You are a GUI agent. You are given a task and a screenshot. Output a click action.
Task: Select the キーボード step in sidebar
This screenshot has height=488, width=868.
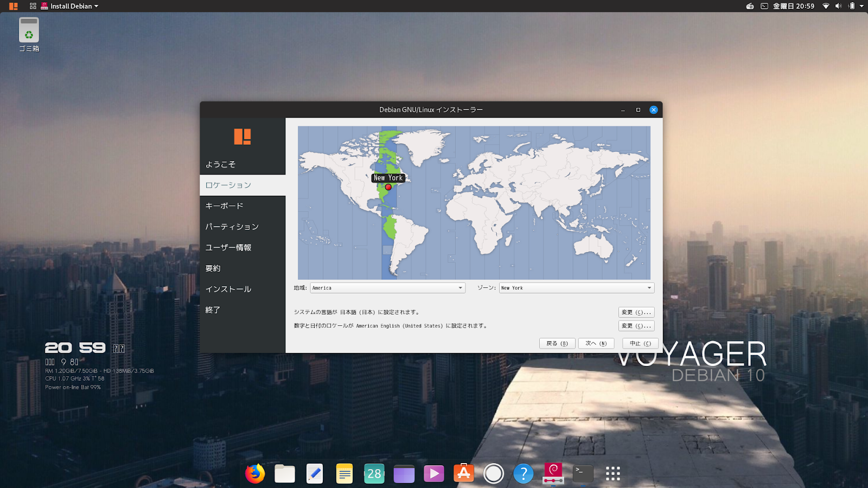pos(242,206)
